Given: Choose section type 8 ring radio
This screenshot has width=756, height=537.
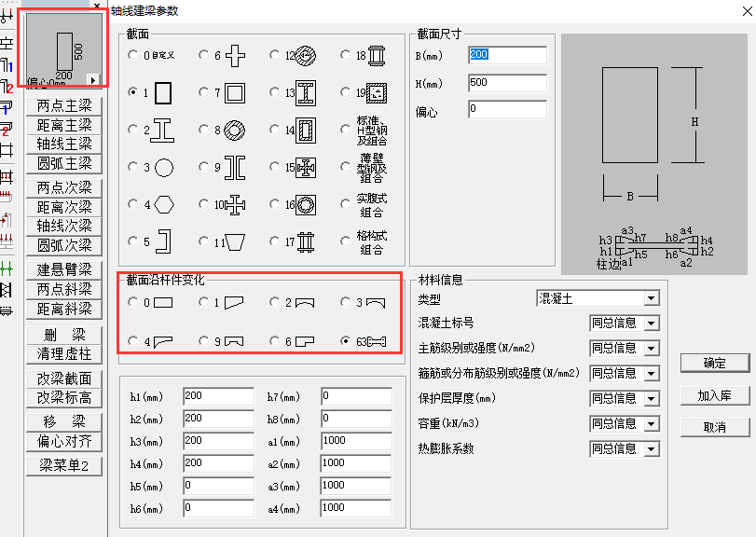Looking at the screenshot, I should (203, 130).
